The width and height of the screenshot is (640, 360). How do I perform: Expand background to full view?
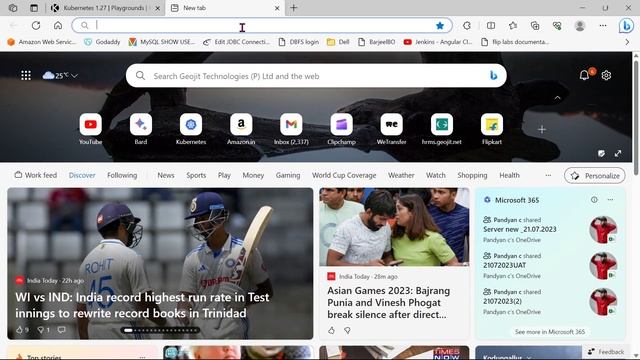[618, 153]
